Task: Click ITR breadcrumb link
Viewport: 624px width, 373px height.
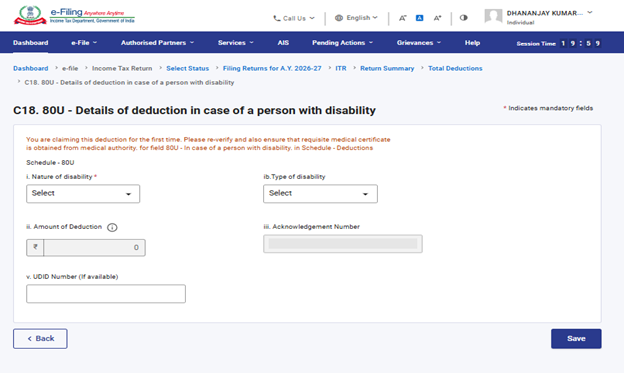Action: (341, 68)
